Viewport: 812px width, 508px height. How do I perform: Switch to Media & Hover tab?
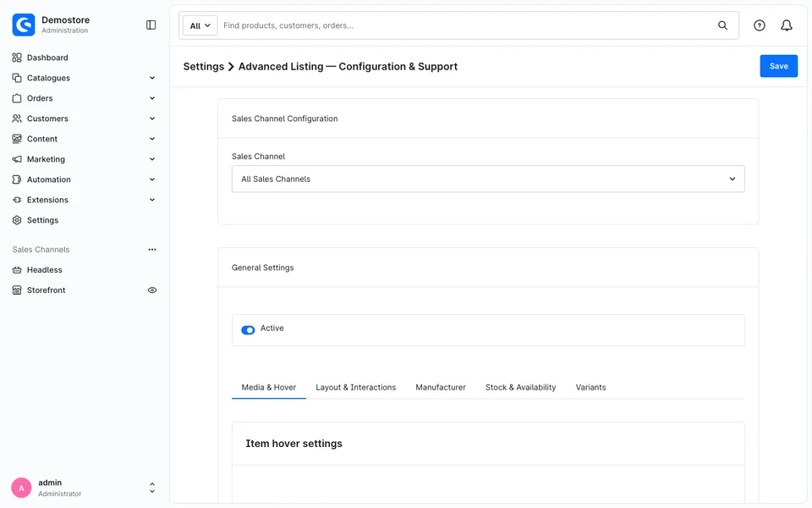click(x=269, y=387)
